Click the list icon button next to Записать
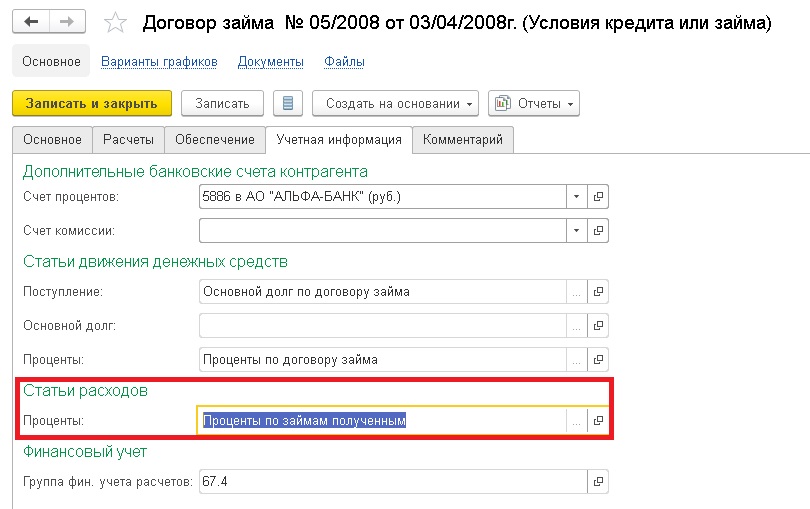Viewport: 810px width, 509px height. 288,103
